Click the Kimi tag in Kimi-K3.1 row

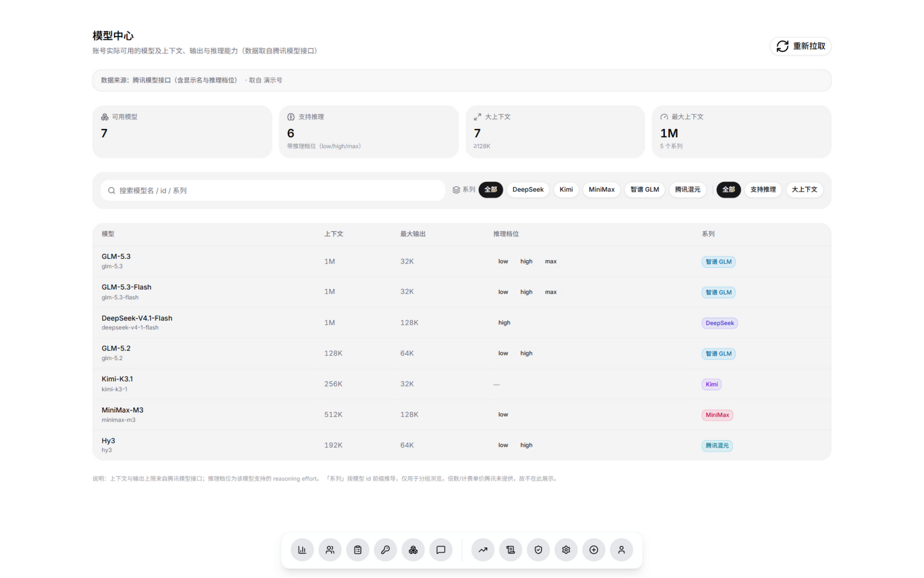711,384
